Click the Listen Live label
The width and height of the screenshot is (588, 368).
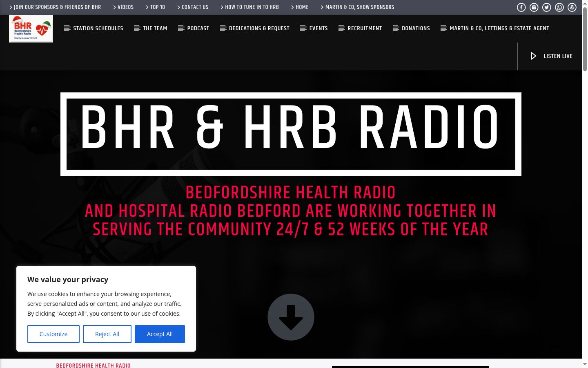point(558,56)
